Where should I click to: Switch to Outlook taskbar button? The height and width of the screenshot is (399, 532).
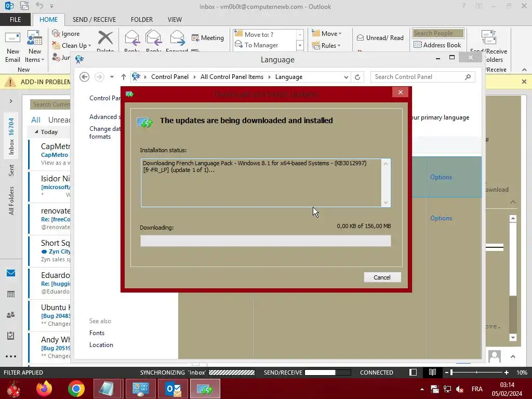tap(173, 389)
